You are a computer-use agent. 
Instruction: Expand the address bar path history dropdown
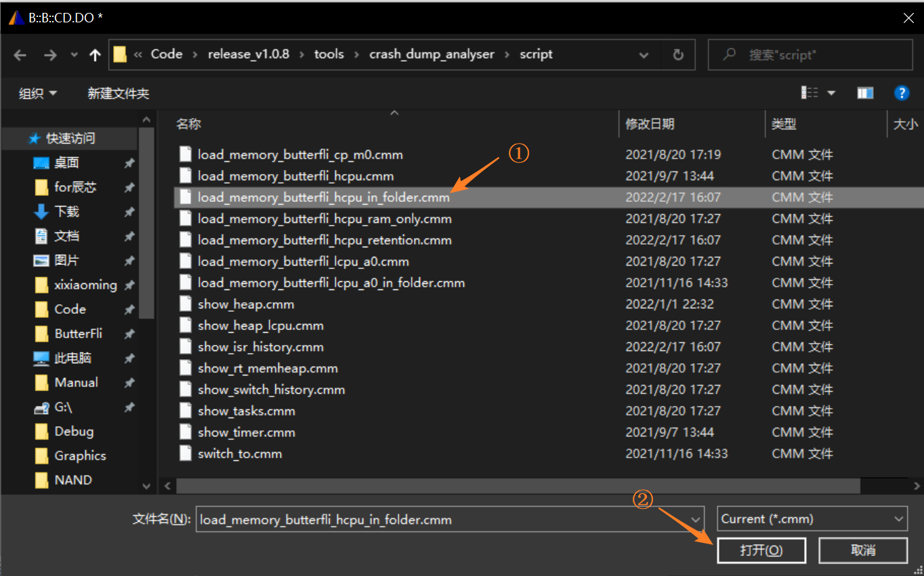[x=644, y=55]
